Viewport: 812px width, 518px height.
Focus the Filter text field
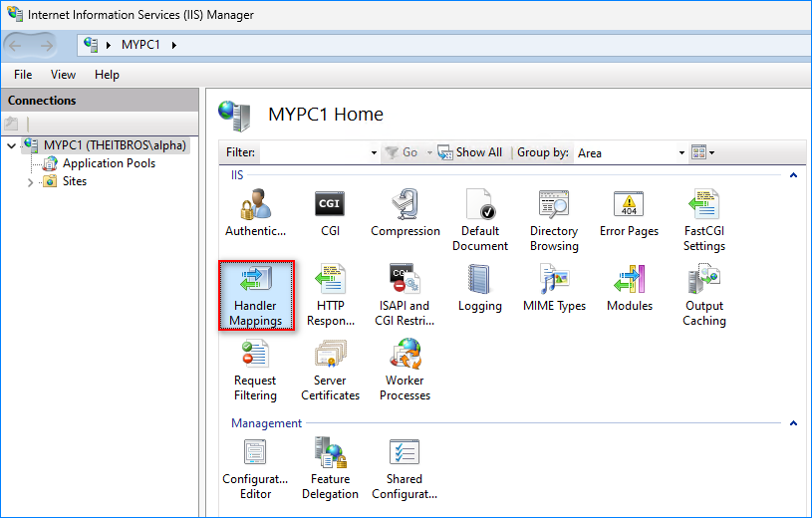[315, 152]
